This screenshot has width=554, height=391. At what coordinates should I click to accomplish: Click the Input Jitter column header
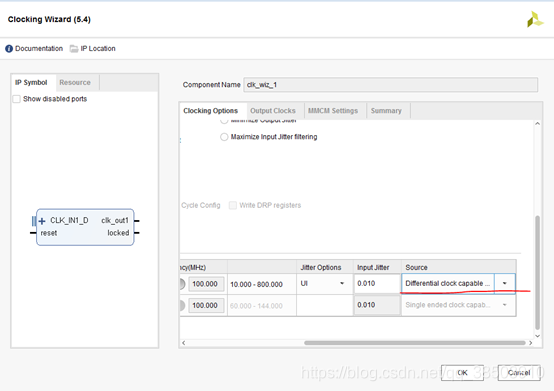pos(377,267)
